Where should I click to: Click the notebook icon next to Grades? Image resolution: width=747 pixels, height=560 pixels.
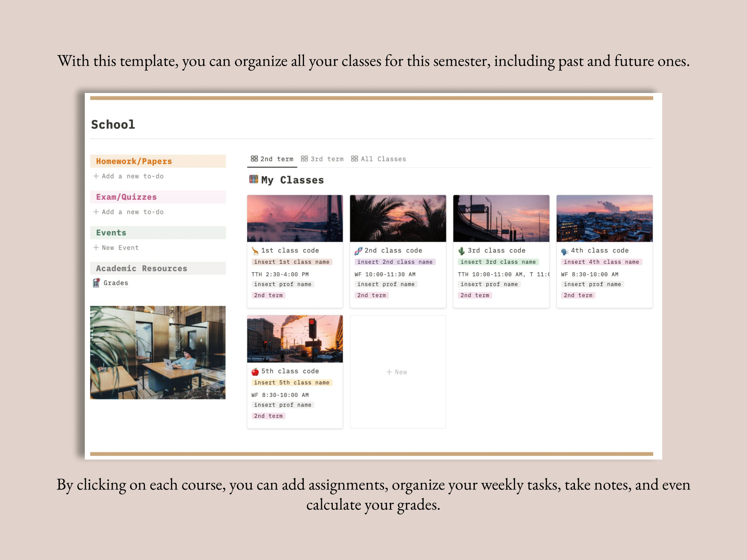96,283
